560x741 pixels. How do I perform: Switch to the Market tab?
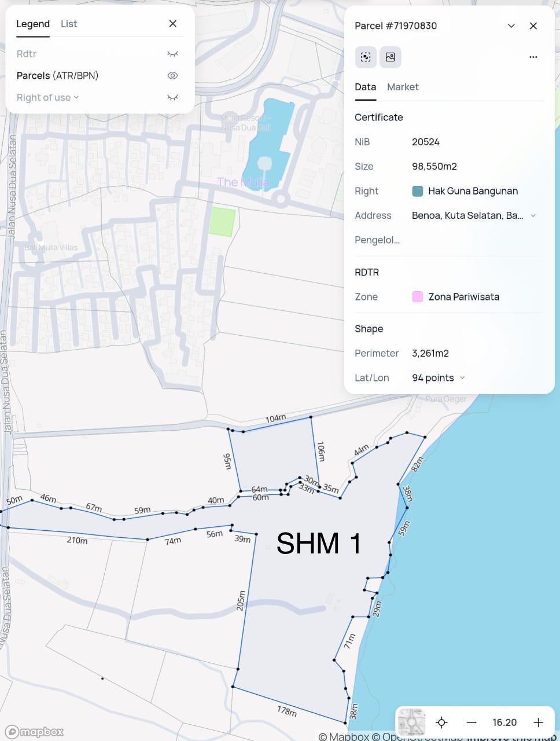(403, 87)
